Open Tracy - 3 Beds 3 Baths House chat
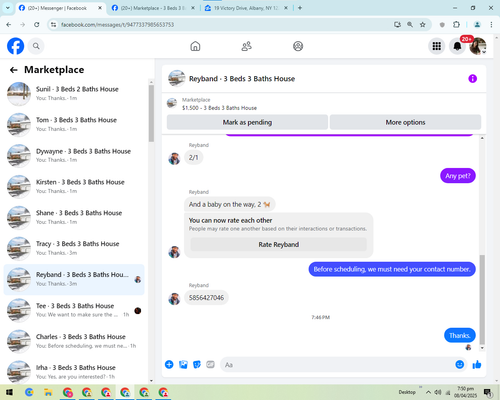The width and height of the screenshot is (500, 400). [x=74, y=248]
